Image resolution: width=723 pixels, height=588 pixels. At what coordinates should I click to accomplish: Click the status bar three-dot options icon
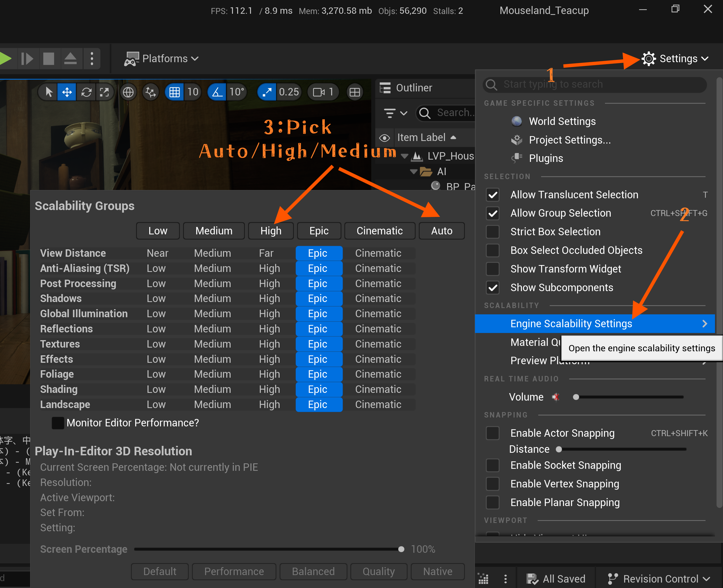[505, 579]
